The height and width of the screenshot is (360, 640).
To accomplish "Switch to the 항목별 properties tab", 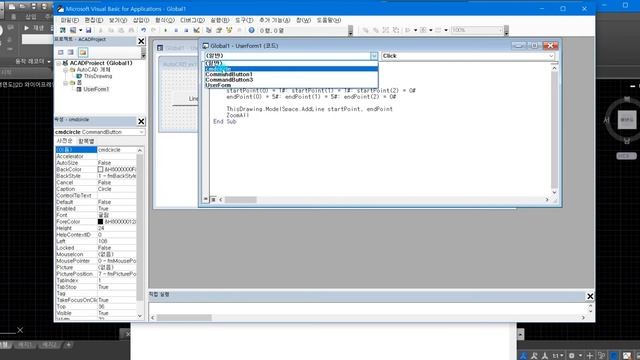I will [x=86, y=141].
